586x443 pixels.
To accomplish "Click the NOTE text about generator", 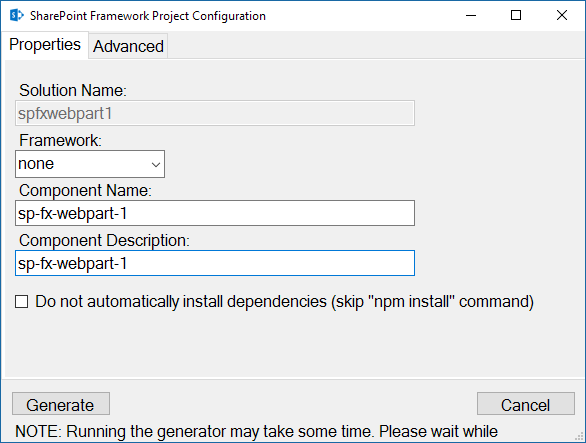I will click(256, 431).
